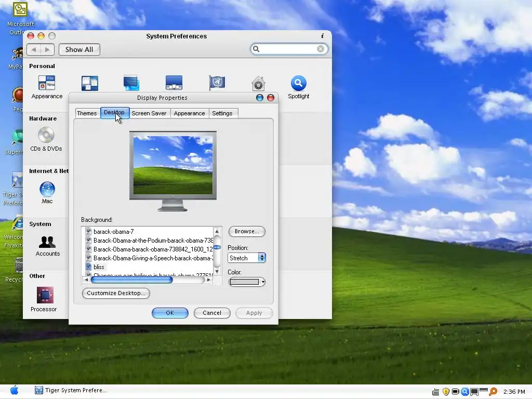This screenshot has width=532, height=399.
Task: Click the background list vertical scroll thumb
Action: (217, 247)
